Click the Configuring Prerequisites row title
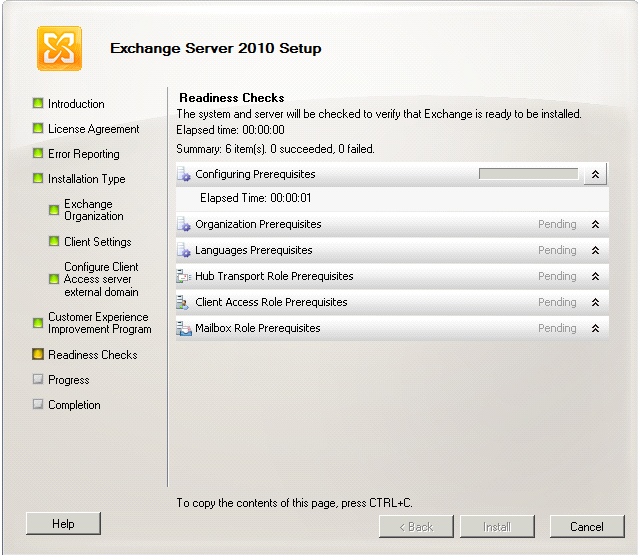The width and height of the screenshot is (638, 555). pos(256,174)
